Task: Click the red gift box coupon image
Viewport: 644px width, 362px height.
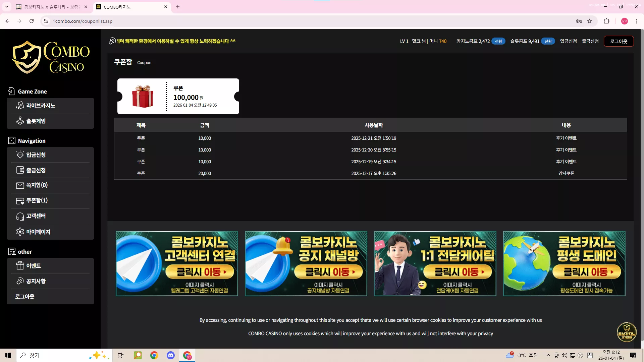Action: point(143,97)
